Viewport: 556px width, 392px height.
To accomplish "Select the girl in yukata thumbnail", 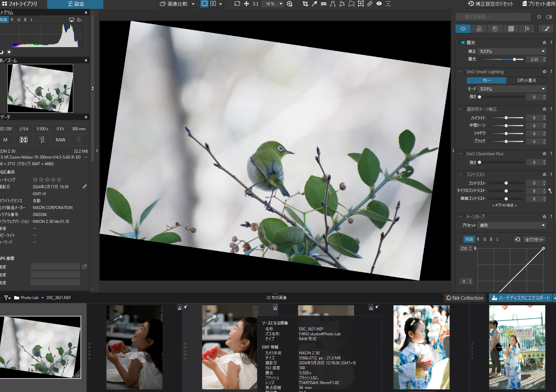I will click(421, 347).
